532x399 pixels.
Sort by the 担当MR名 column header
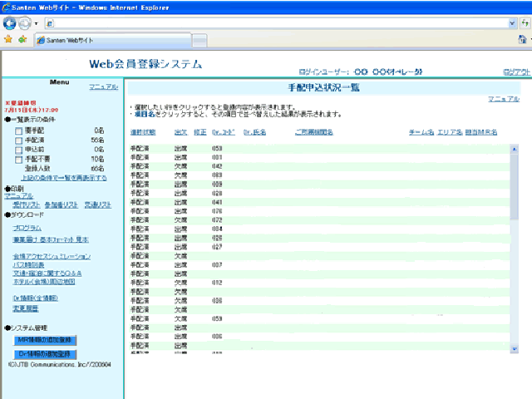click(481, 132)
